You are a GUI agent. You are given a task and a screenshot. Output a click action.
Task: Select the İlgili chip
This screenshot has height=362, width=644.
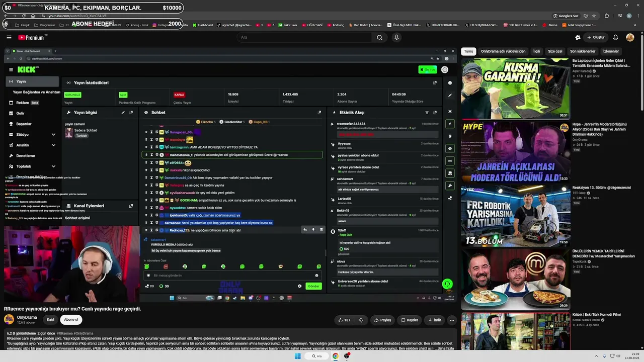click(537, 51)
